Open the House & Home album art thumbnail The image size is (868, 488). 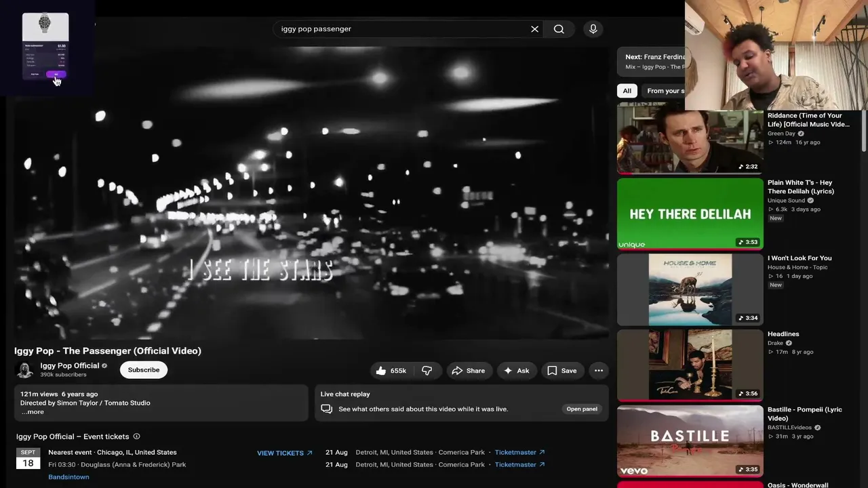click(x=690, y=290)
